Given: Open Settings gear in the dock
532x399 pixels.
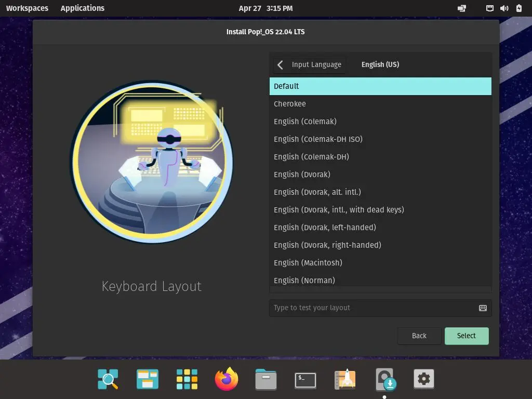Looking at the screenshot, I should pyautogui.click(x=424, y=380).
